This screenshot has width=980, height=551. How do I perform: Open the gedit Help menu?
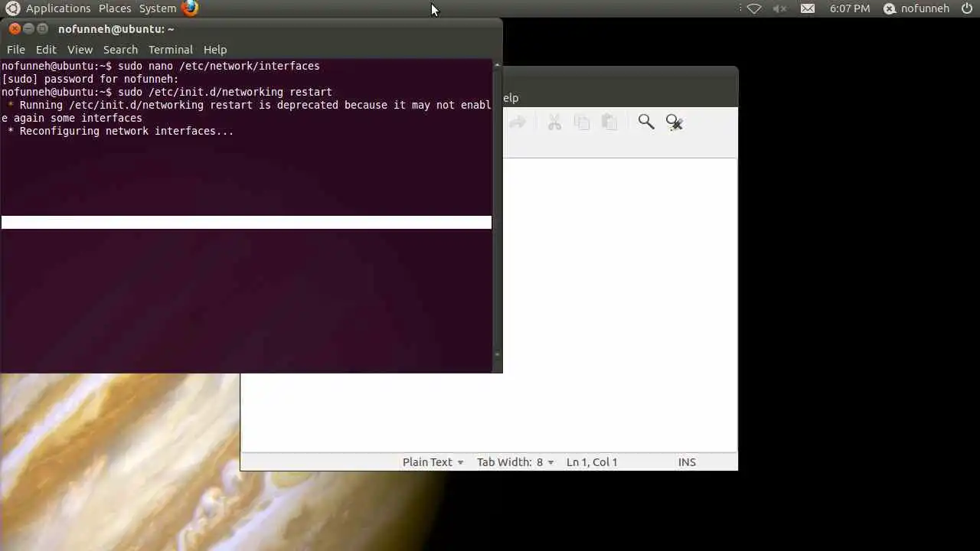click(511, 98)
